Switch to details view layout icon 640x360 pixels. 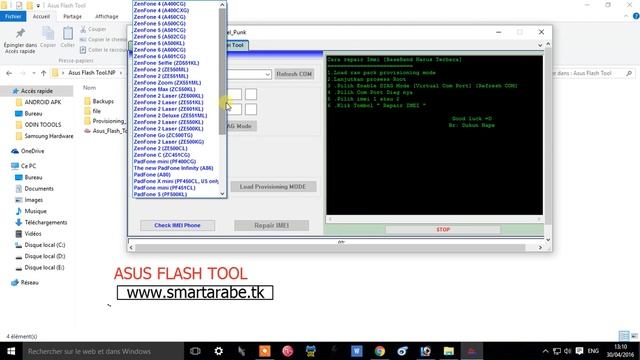(624, 336)
